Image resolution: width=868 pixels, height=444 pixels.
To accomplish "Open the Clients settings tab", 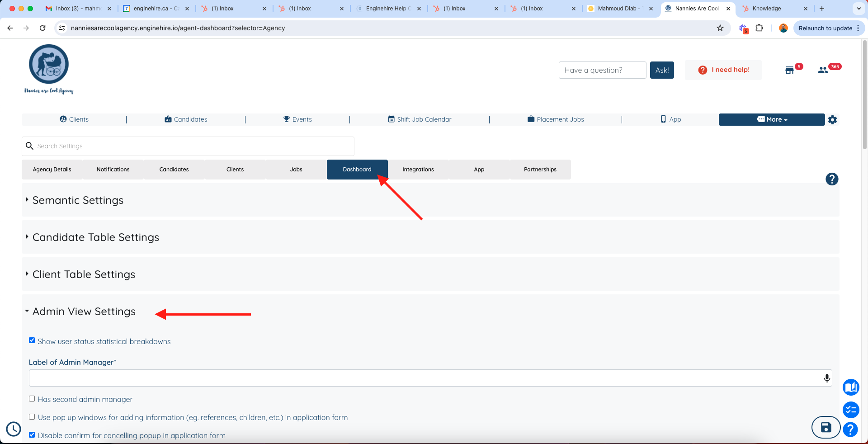I will 235,170.
